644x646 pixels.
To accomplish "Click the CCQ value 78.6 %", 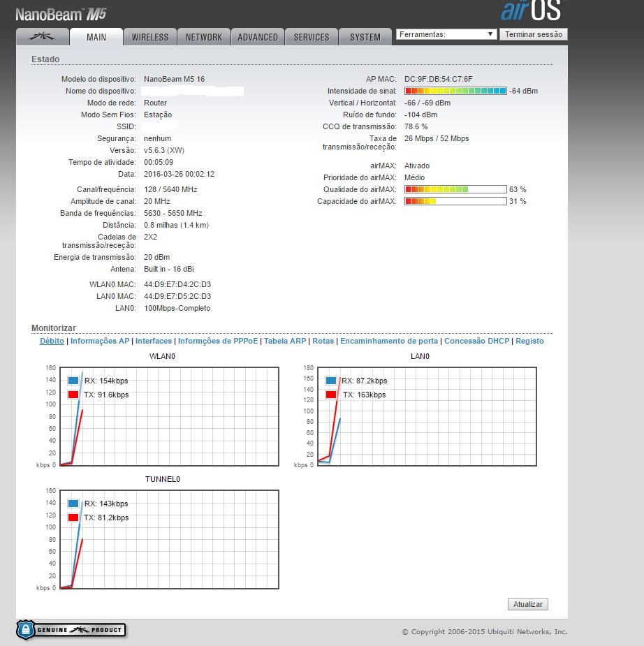I will pyautogui.click(x=416, y=126).
